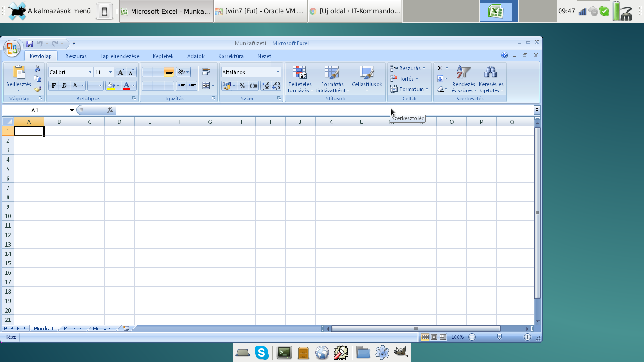The width and height of the screenshot is (644, 362).
Task: Center text horizontally
Action: coord(158,86)
